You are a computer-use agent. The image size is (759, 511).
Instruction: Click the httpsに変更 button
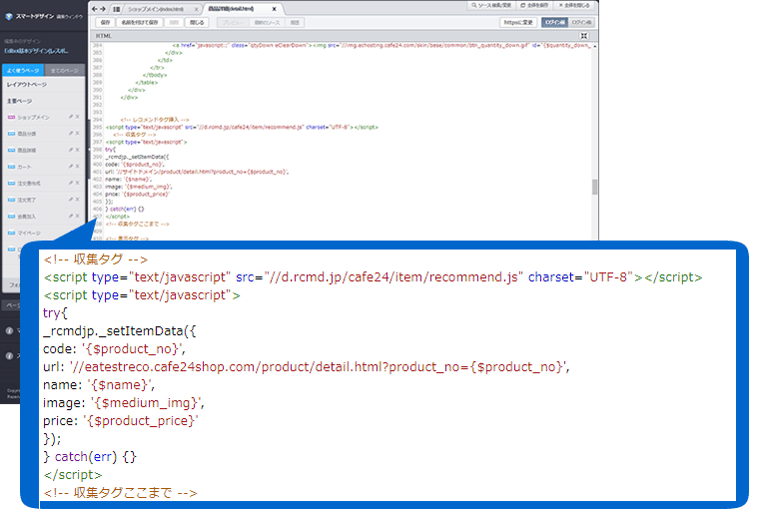point(518,22)
